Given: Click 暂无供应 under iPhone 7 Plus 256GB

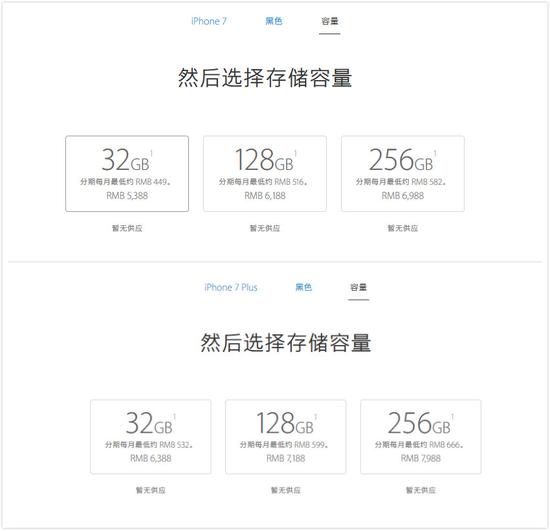Looking at the screenshot, I should (421, 490).
